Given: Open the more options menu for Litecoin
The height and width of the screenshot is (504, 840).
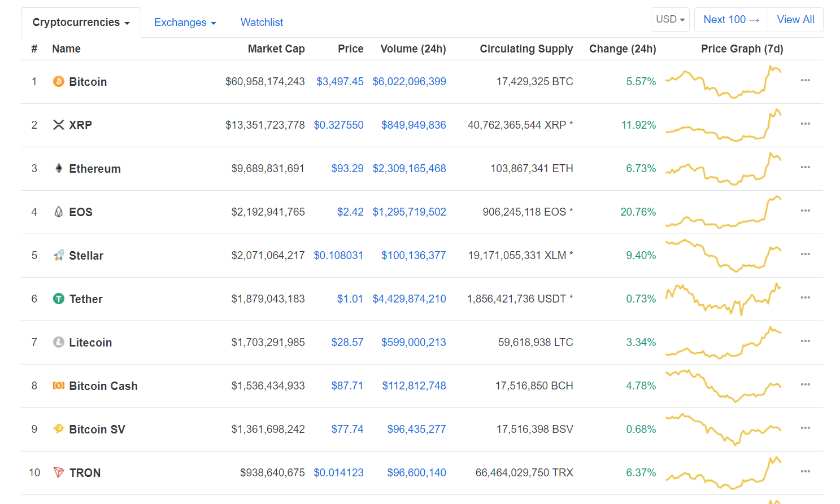Looking at the screenshot, I should [806, 341].
